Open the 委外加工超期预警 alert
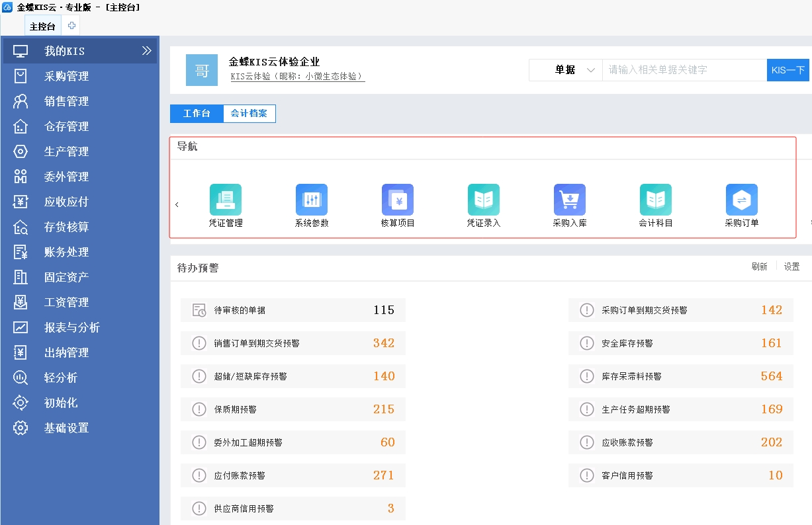This screenshot has height=525, width=812. [293, 442]
